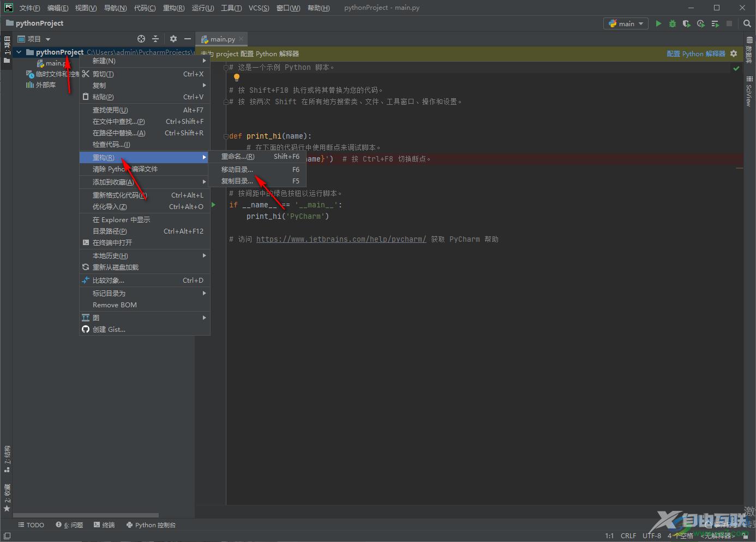756x542 pixels.
Task: Select Open in Terminal (在终端中打开)
Action: tap(145, 243)
